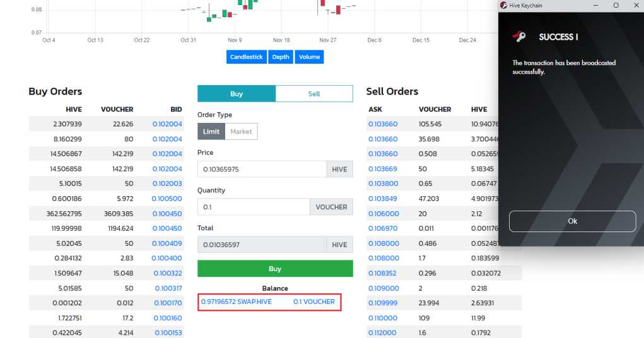Focus the Price input field
This screenshot has width=644, height=338.
262,169
